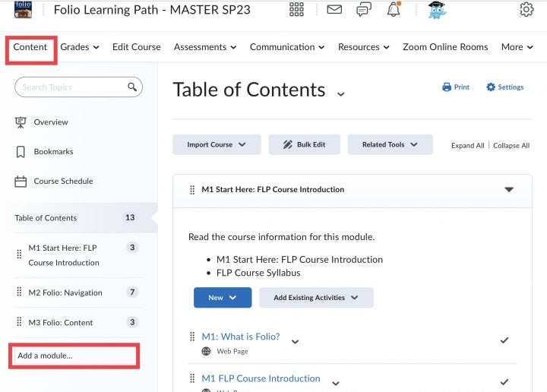Open the Import Course dropdown
Screen dimensions: 547x392
click(217, 144)
